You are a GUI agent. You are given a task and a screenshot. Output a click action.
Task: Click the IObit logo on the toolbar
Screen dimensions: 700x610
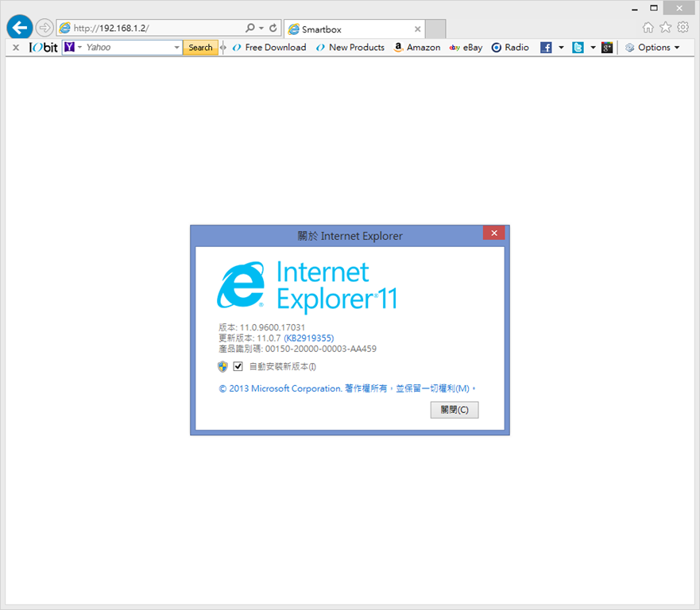pyautogui.click(x=44, y=48)
